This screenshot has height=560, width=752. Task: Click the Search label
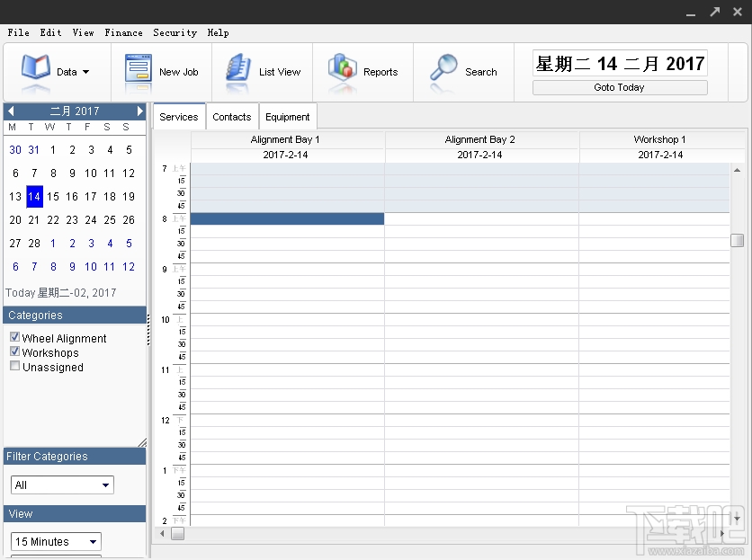coord(481,72)
